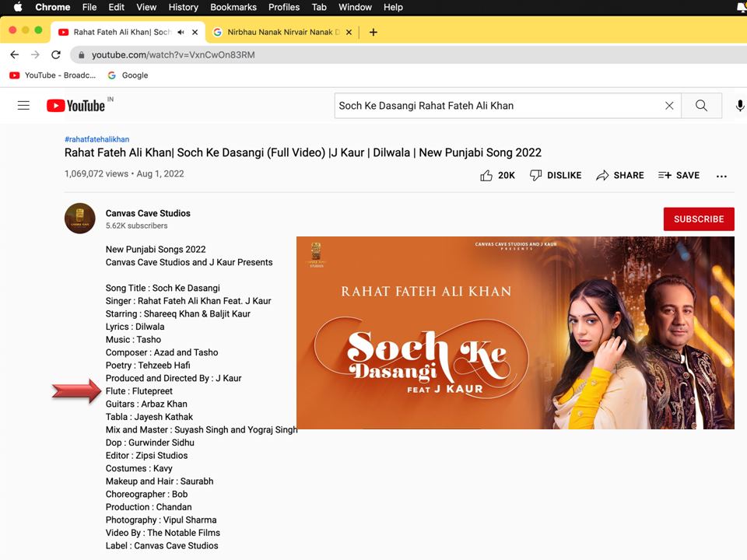The width and height of the screenshot is (747, 560).
Task: Go back to the previous page
Action: (x=14, y=55)
